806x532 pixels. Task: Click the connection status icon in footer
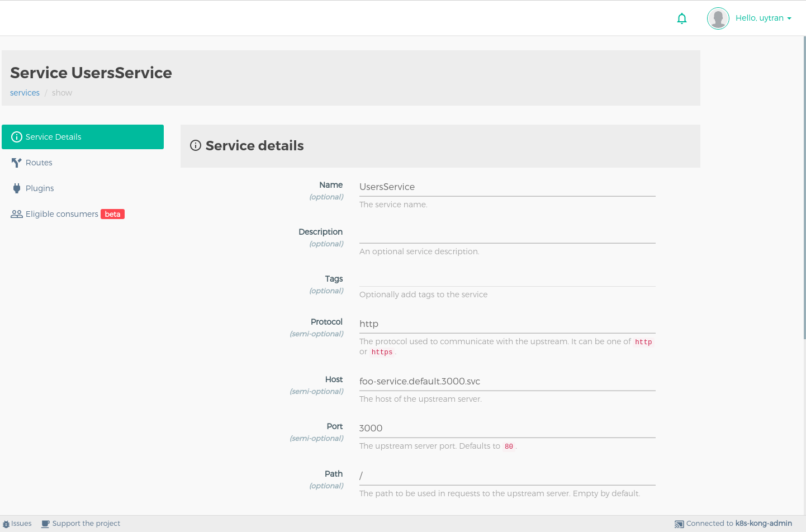679,524
